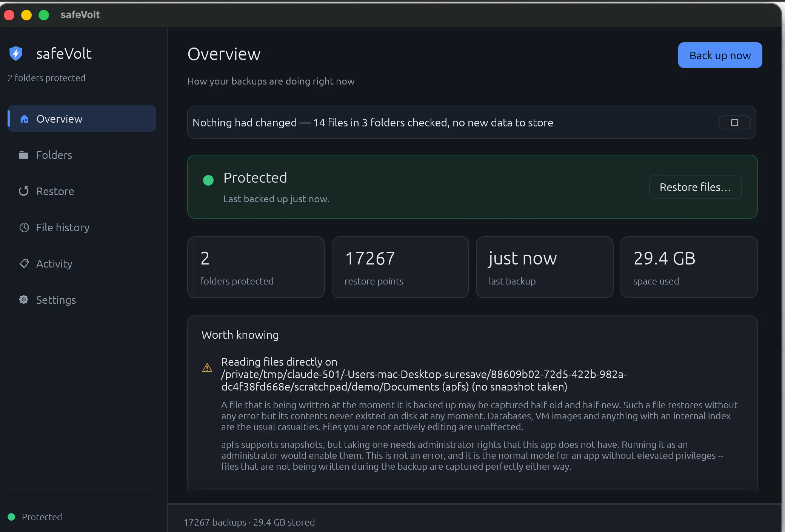
Task: Click the 'Reading files directly on' path warning
Action: coord(424,374)
